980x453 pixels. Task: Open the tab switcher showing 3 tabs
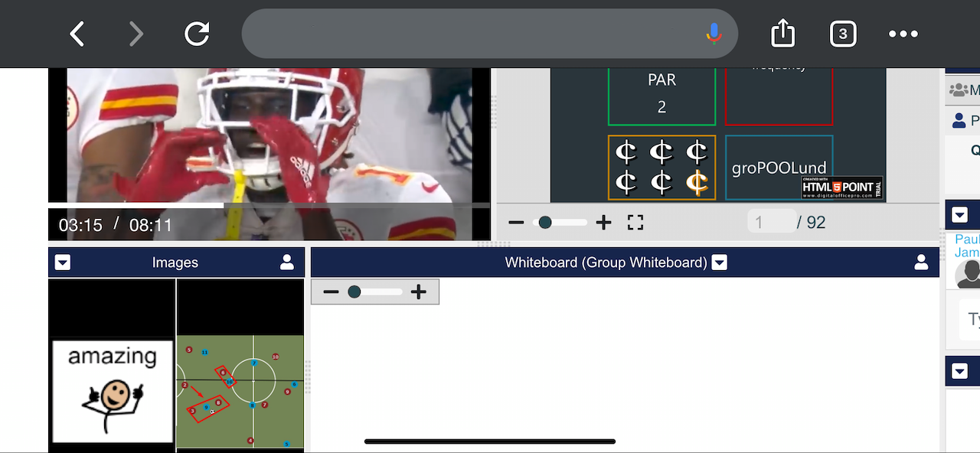[x=843, y=34]
